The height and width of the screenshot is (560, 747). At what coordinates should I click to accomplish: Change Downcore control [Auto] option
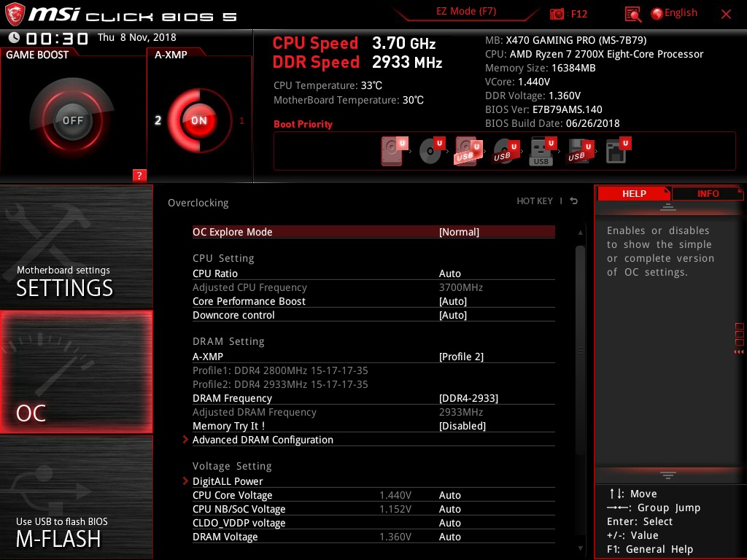coord(452,315)
